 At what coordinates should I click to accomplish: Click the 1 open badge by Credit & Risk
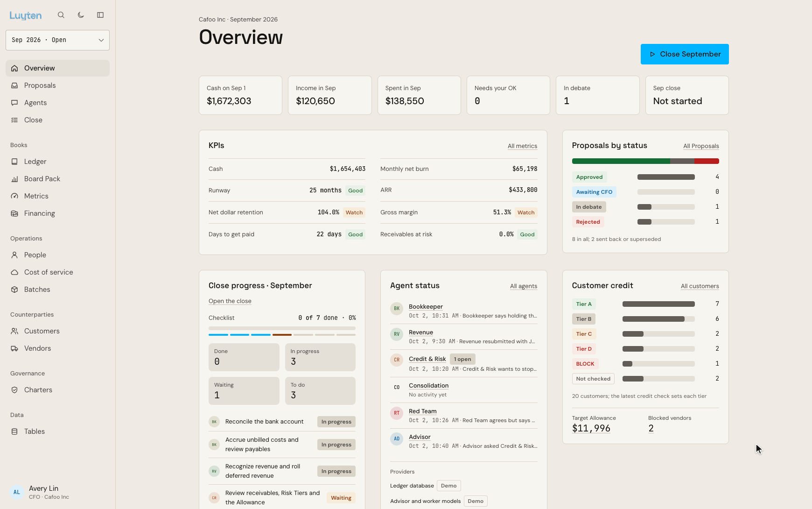tap(462, 359)
